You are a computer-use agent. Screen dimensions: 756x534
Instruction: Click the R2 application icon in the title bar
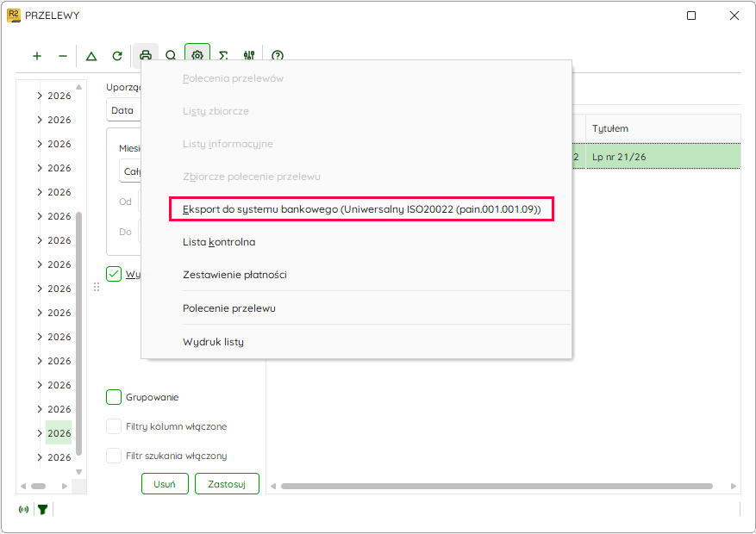point(14,16)
